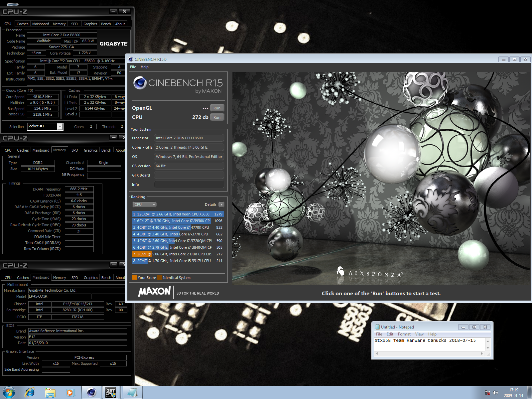
Task: Click the Core Voltage value 1.728 V
Action: 85,53
